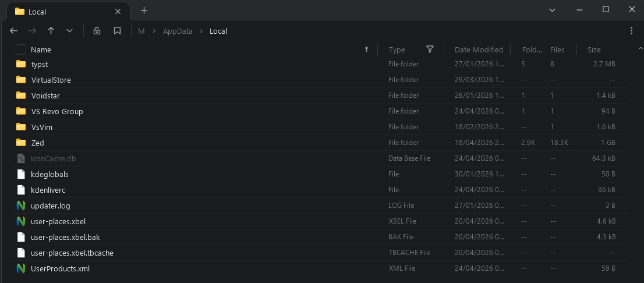Go back with the left arrow button
Screen dimensions: 644x283
pyautogui.click(x=13, y=31)
